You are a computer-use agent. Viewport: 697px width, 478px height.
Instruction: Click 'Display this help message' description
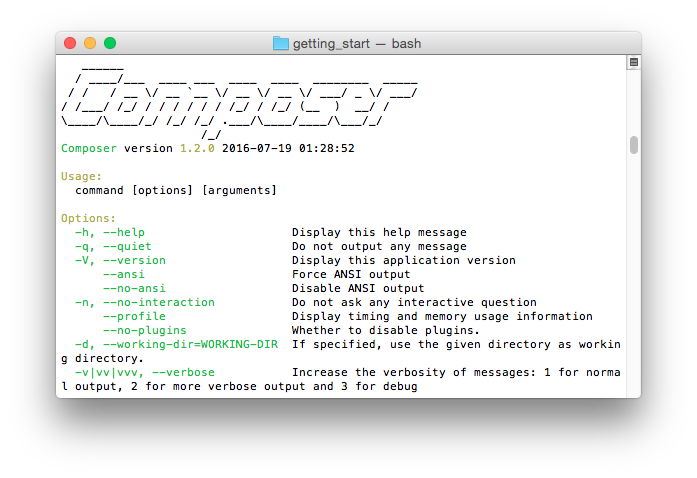[x=379, y=233]
